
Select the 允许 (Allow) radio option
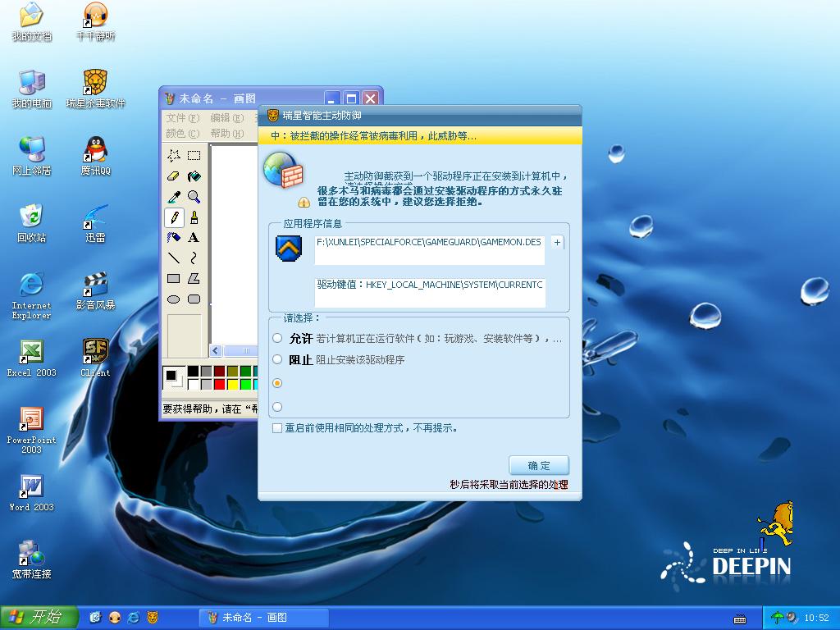click(277, 338)
